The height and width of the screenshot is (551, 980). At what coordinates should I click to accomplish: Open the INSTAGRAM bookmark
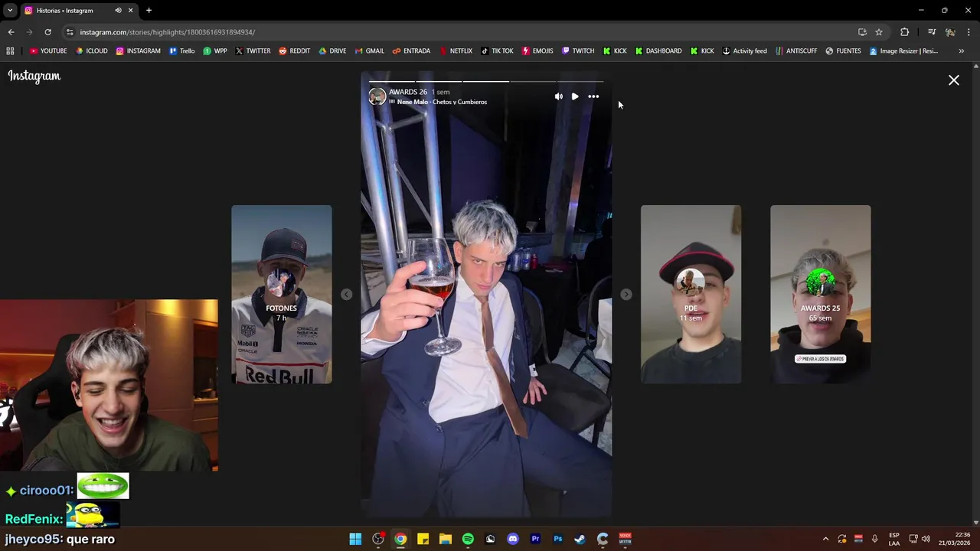click(139, 51)
